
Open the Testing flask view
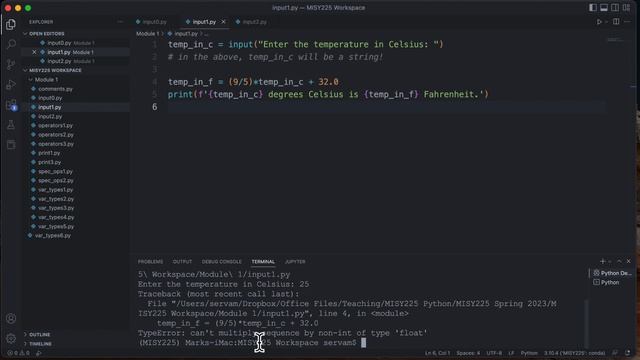point(11,125)
